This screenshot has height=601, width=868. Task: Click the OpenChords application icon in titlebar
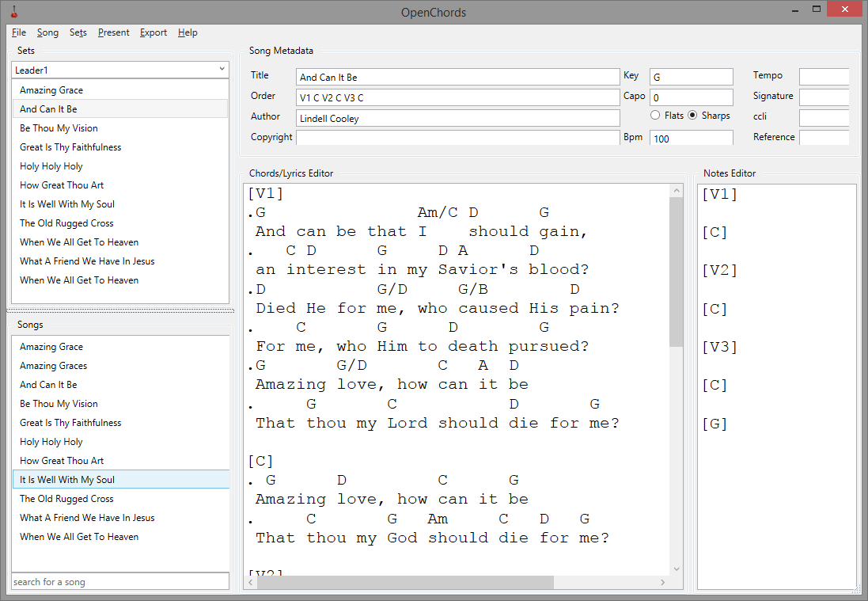click(14, 12)
